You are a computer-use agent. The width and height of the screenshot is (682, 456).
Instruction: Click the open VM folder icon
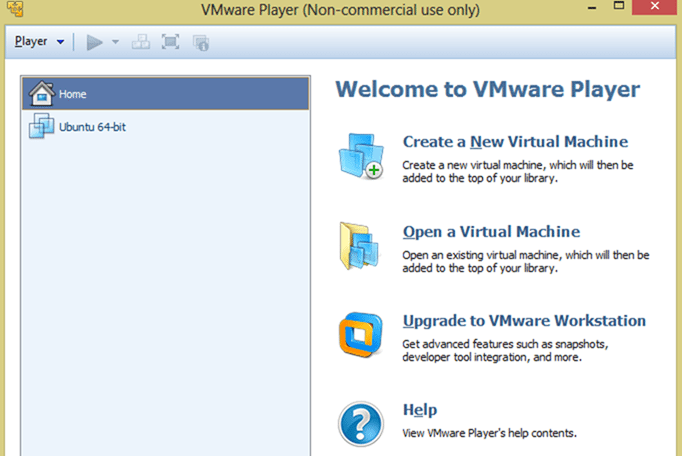tap(359, 246)
